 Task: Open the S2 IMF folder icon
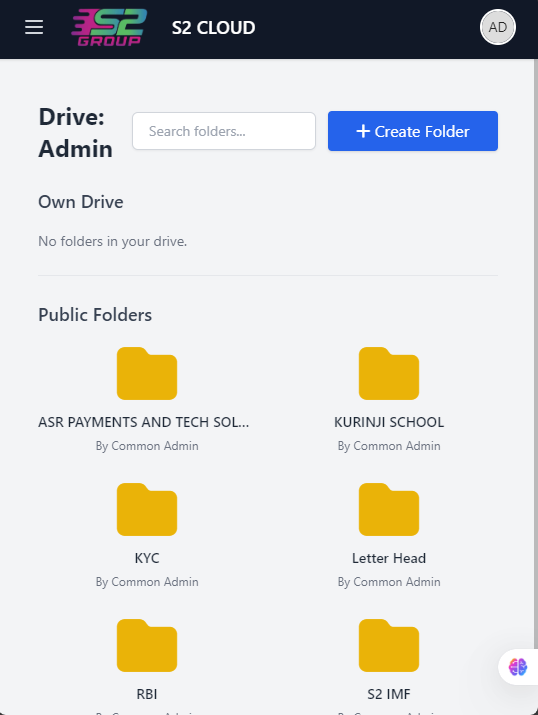pyautogui.click(x=389, y=645)
